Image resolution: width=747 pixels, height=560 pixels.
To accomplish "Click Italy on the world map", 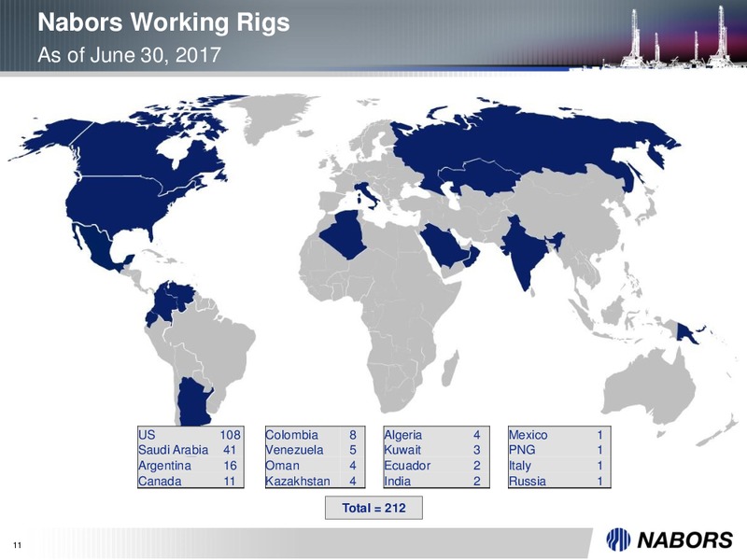I will click(x=368, y=194).
